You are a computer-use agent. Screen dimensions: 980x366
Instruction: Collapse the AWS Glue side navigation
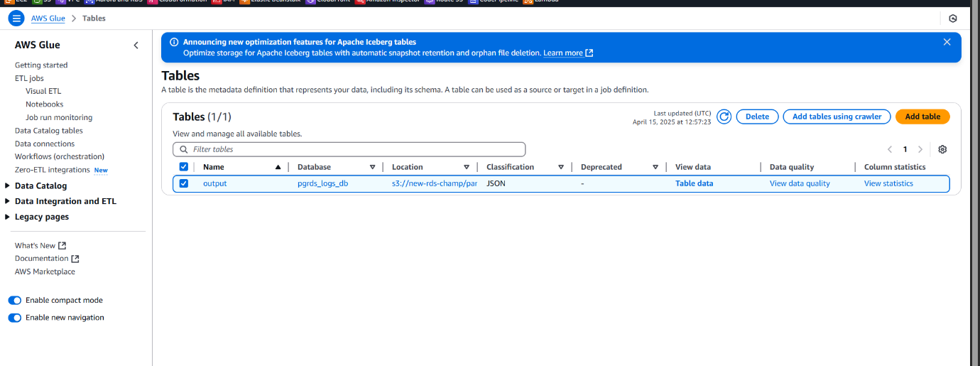[136, 45]
